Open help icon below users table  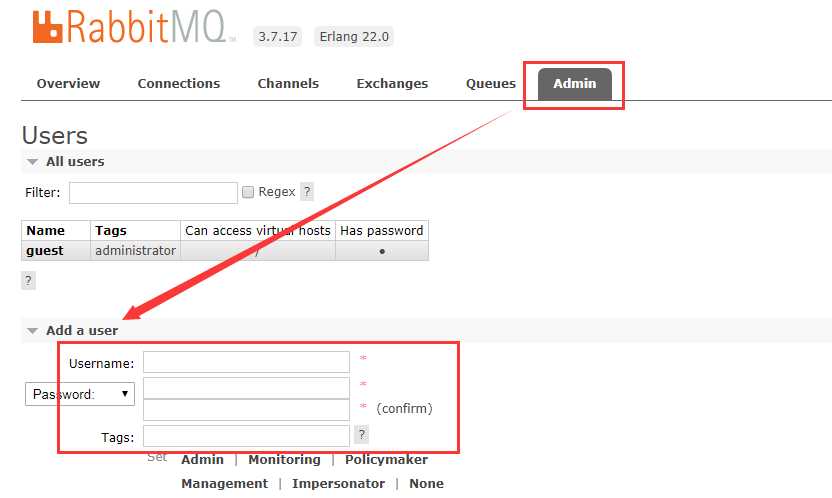coord(28,281)
